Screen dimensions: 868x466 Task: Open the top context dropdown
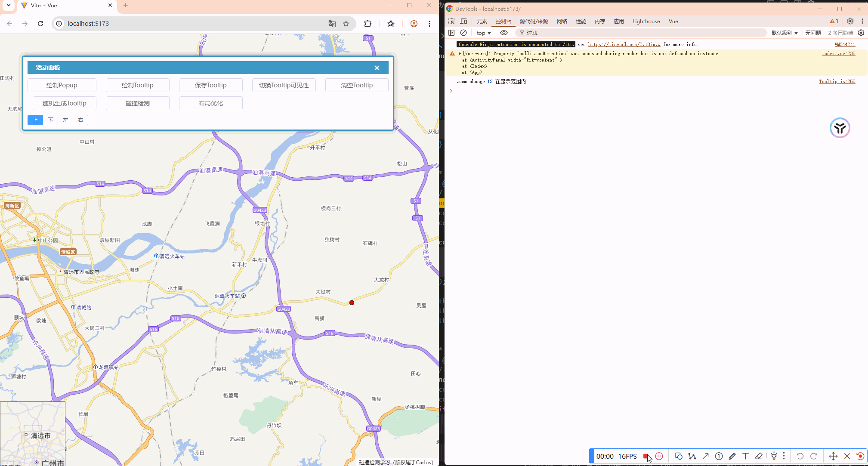(484, 33)
